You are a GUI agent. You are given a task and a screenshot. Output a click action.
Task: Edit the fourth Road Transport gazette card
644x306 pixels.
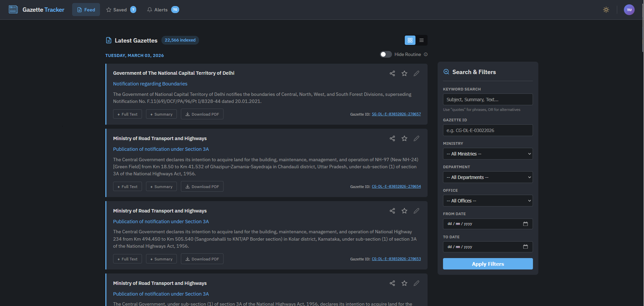coord(416,283)
